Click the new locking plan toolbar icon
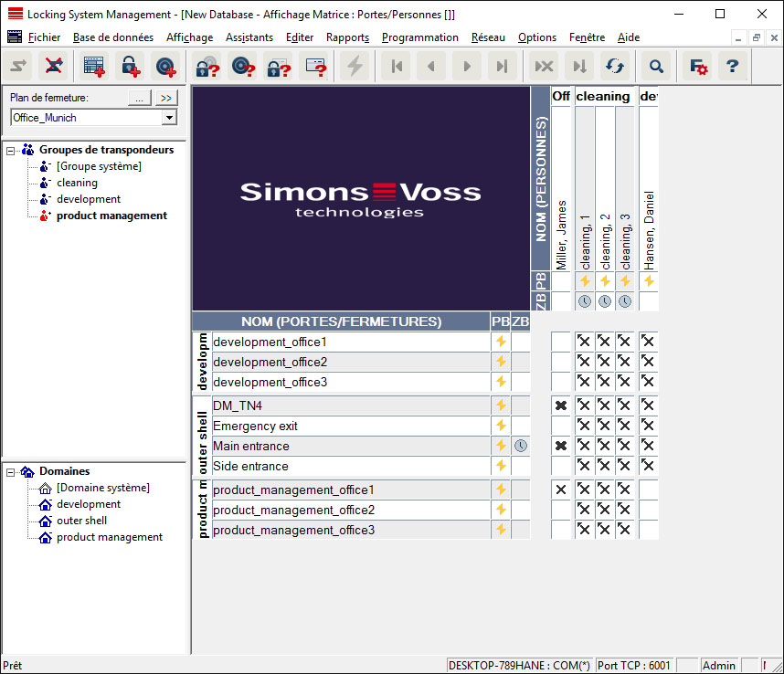The height and width of the screenshot is (674, 784). (x=93, y=66)
